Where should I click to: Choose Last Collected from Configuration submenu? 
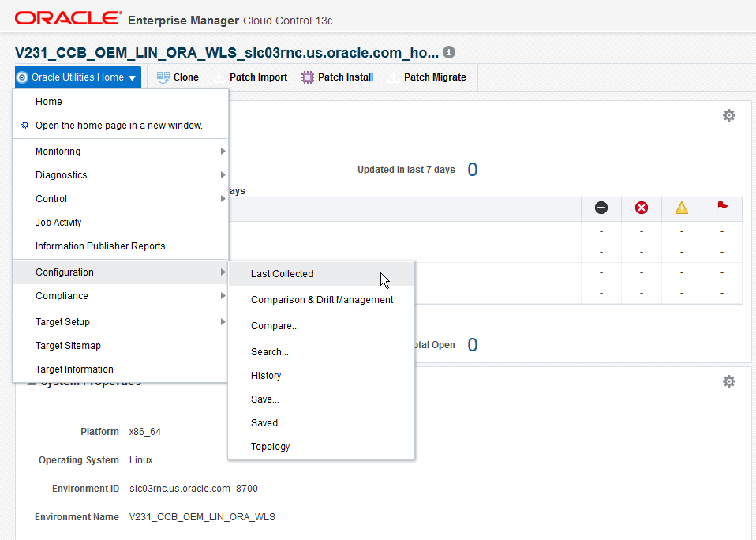321,274
